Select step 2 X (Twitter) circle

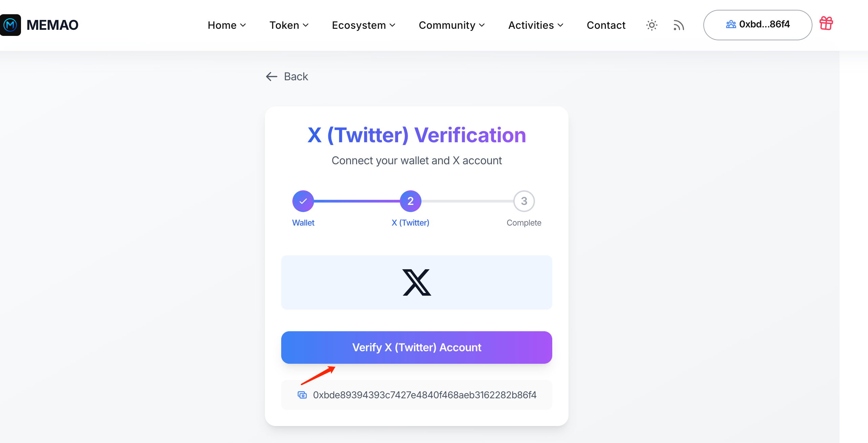click(410, 201)
